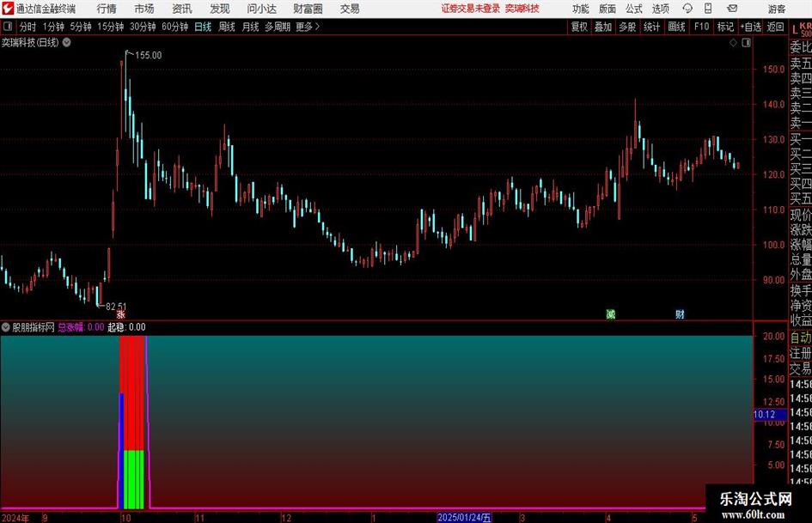Click the 叠加 overlay button
Viewport: 812px width, 523px height.
(x=603, y=27)
